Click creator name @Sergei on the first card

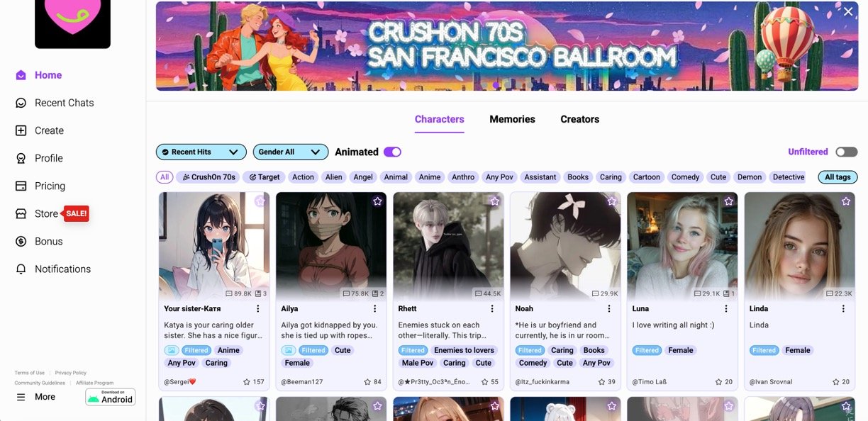[180, 382]
